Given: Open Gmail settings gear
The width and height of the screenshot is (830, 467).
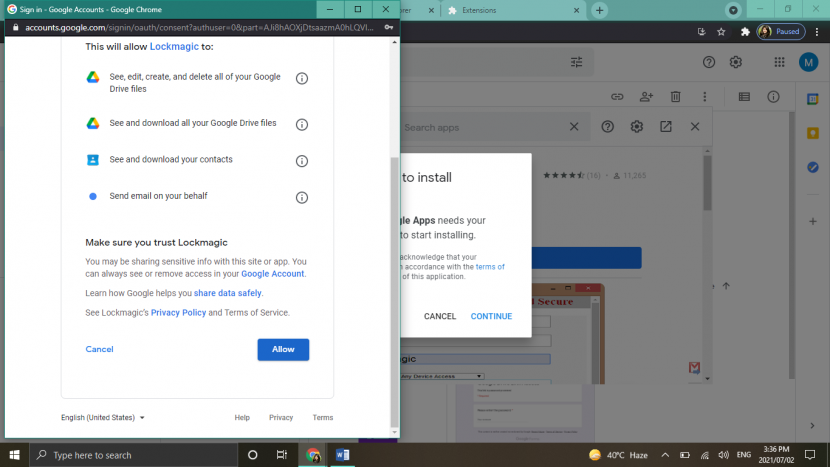Looking at the screenshot, I should point(736,62).
